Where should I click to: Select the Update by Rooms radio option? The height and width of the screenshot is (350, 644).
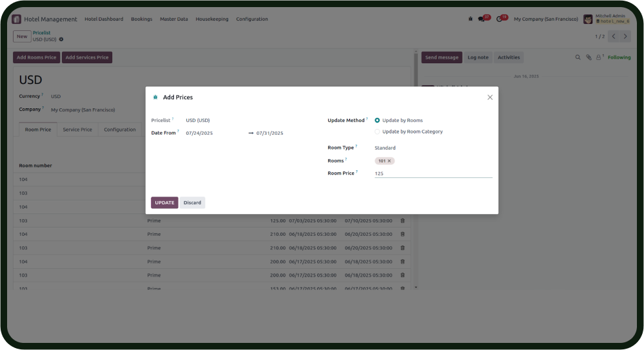click(x=377, y=121)
